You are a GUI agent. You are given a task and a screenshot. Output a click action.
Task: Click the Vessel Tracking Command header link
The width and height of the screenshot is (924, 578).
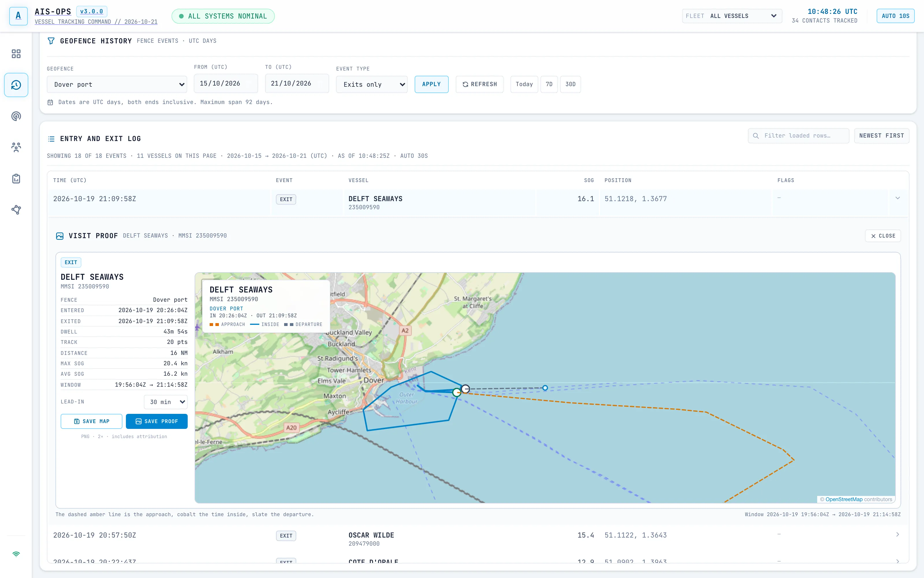(96, 22)
